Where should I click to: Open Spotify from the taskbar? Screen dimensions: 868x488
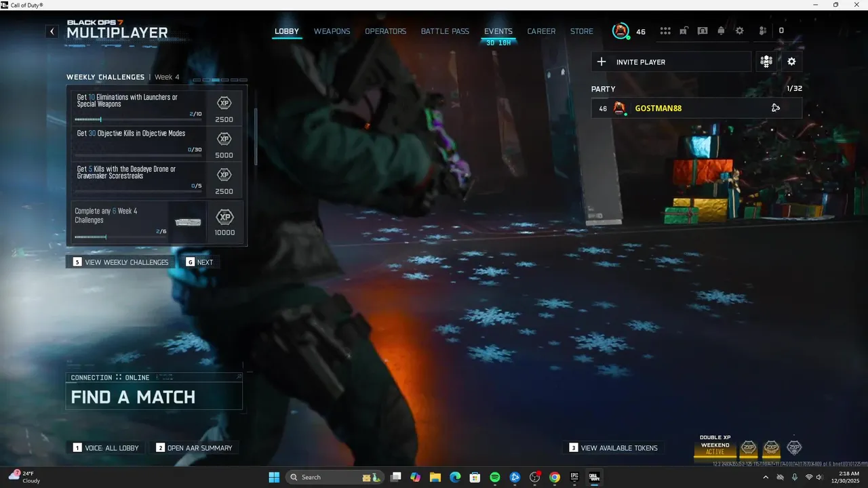point(495,477)
